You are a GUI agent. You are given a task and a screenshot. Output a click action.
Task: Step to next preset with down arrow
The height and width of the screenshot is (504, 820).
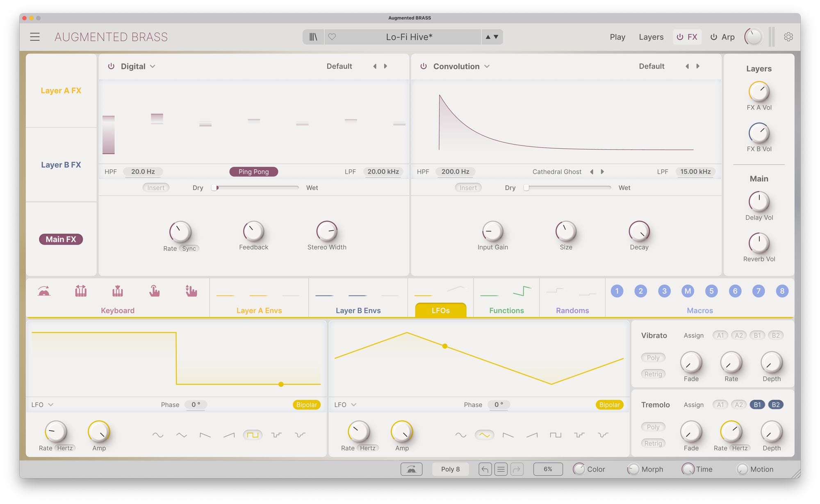click(x=496, y=37)
